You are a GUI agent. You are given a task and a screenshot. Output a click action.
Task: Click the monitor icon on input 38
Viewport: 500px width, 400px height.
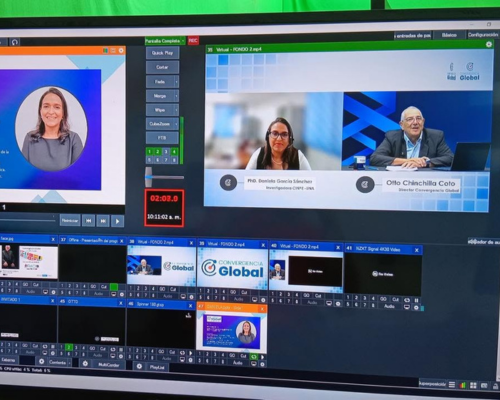(183, 296)
